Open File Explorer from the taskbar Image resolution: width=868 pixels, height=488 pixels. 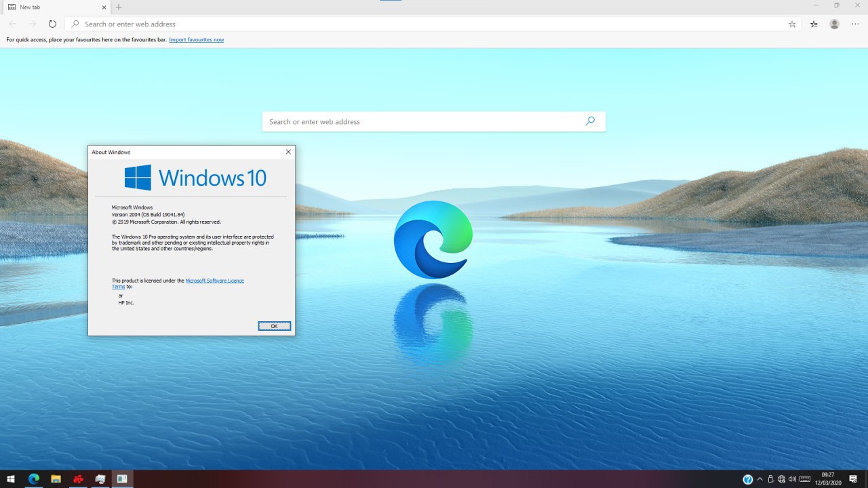click(56, 479)
